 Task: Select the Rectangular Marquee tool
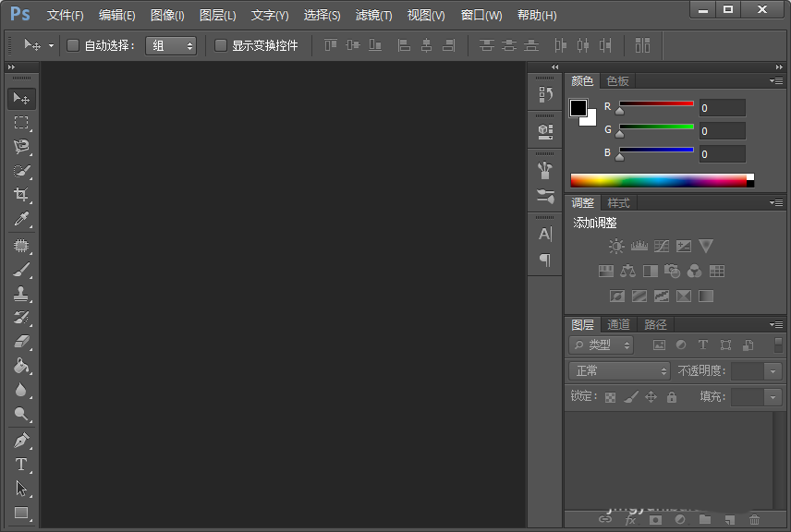click(x=21, y=123)
